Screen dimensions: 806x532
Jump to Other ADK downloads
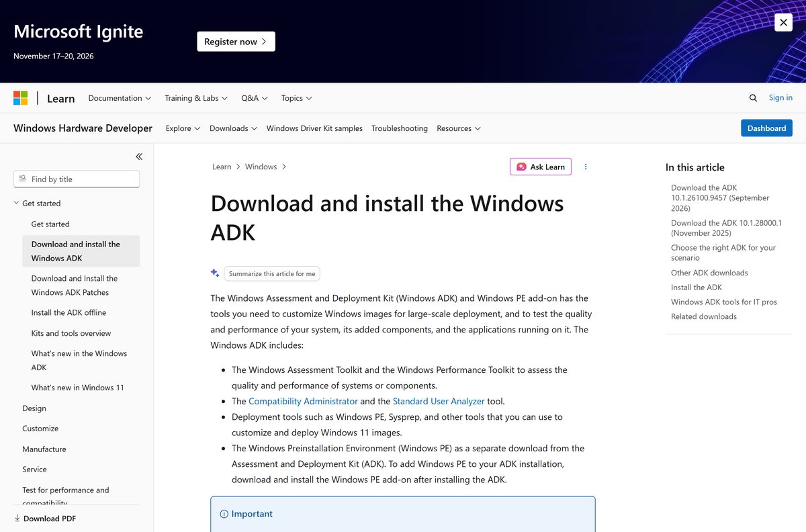click(x=709, y=273)
